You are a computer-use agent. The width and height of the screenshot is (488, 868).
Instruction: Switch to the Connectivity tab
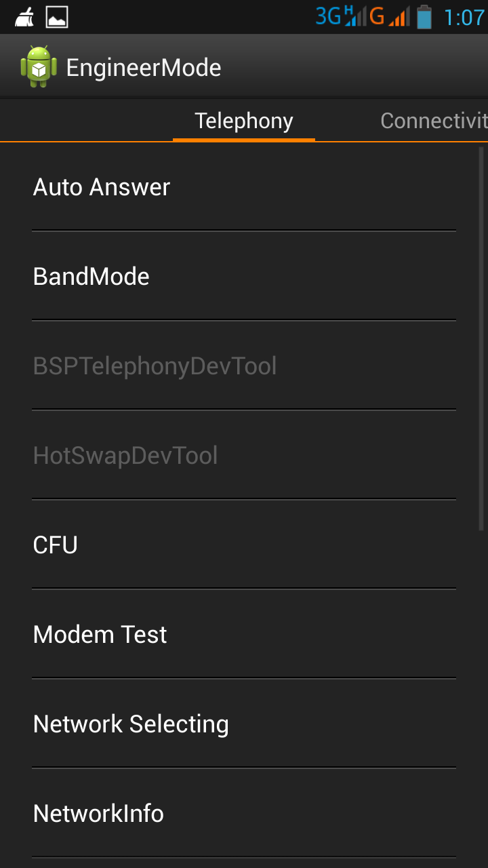coord(434,121)
